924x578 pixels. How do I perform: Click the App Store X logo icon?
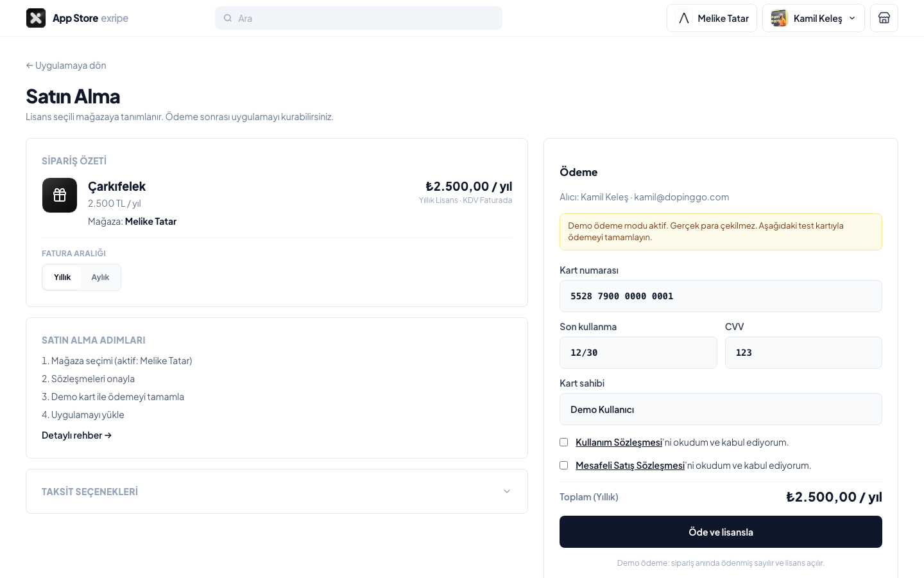click(x=36, y=18)
